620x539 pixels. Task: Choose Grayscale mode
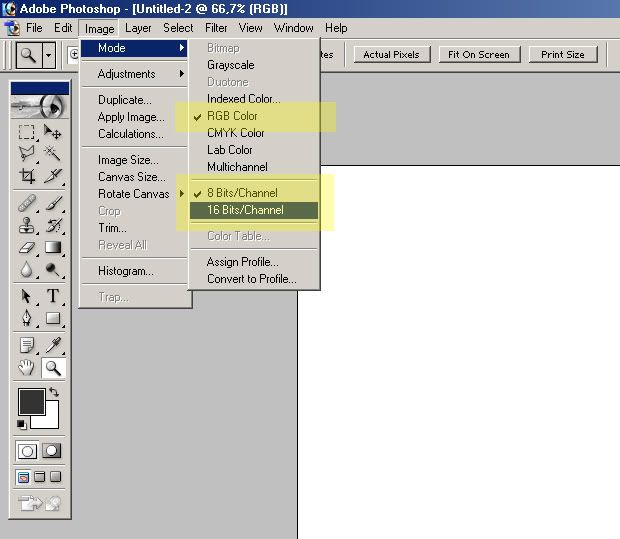tap(253, 65)
